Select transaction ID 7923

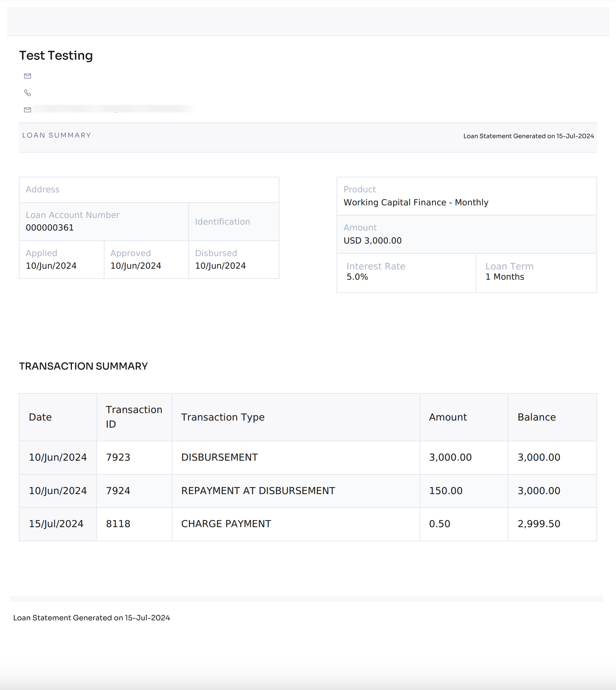[118, 458]
